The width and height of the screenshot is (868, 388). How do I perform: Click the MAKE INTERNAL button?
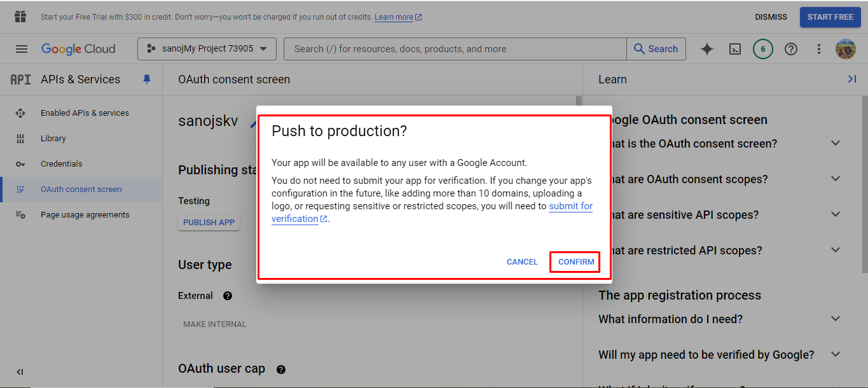[215, 324]
